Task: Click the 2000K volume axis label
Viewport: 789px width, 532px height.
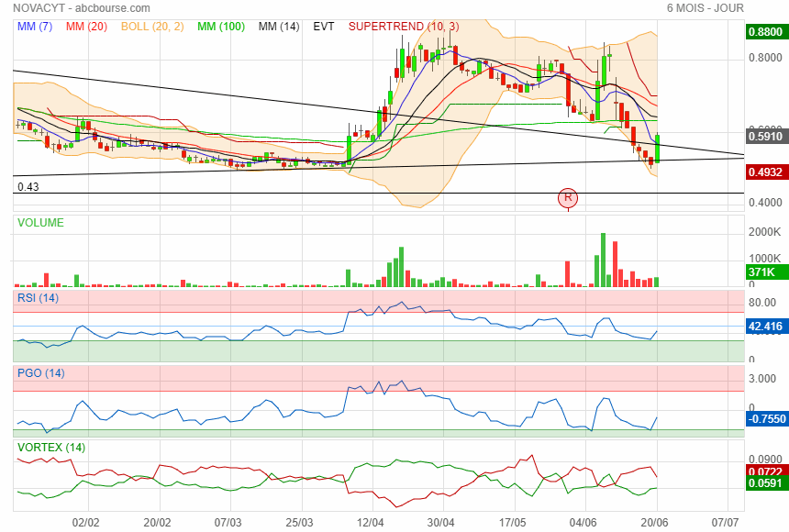Action: coord(765,232)
